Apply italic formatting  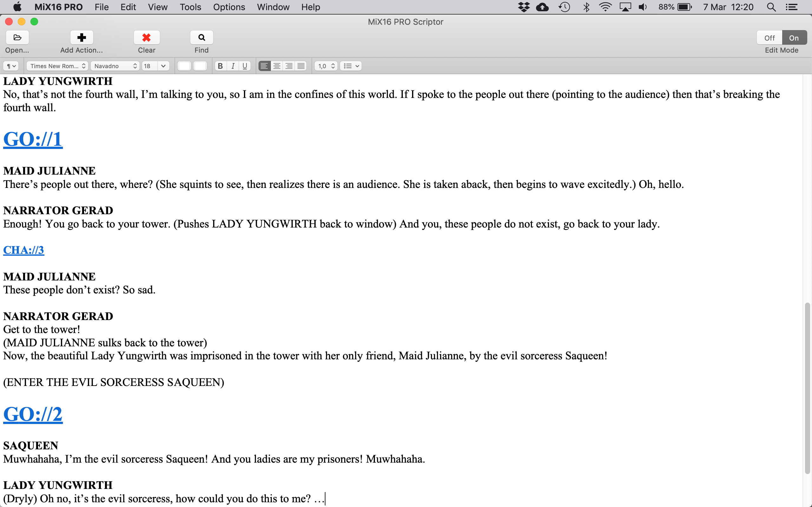point(232,66)
